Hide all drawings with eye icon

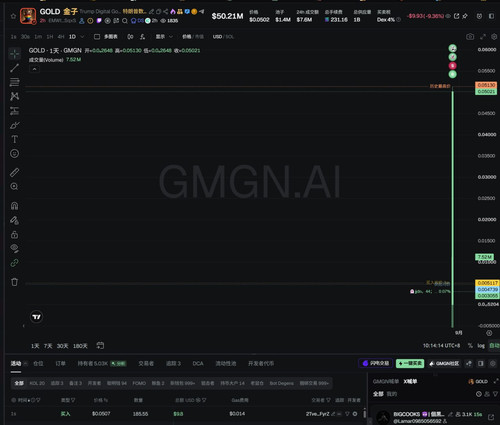(x=14, y=248)
